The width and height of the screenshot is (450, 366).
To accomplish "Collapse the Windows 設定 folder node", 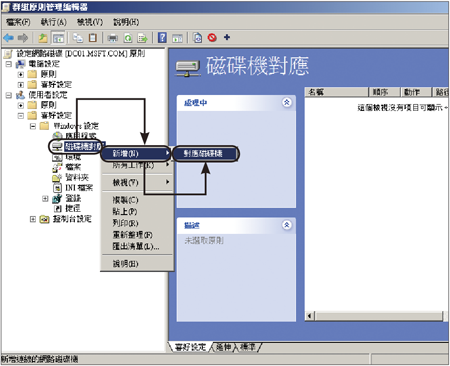I will click(x=33, y=126).
